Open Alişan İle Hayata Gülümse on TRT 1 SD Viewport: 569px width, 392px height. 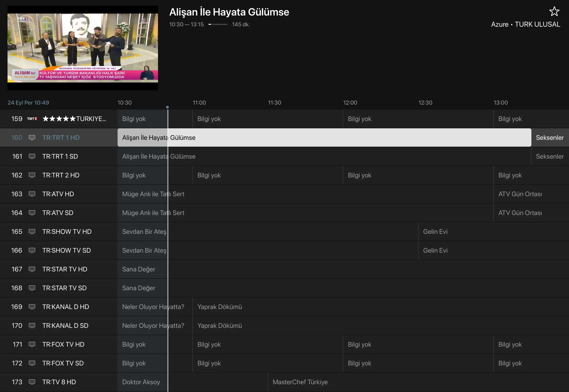(x=324, y=157)
